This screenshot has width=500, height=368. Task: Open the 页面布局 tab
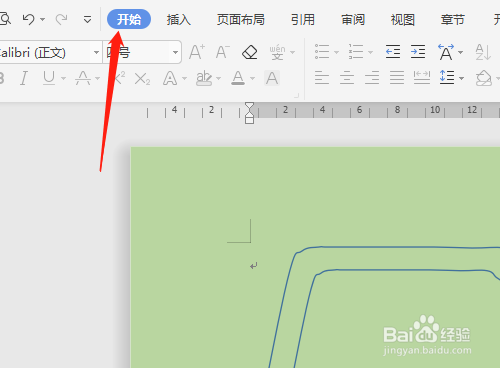[x=241, y=20]
